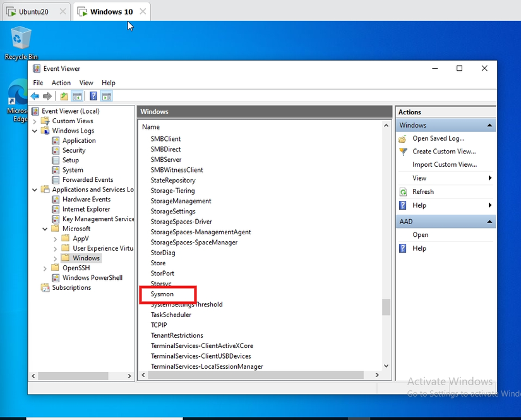
Task: Click the Name column header
Action: (151, 127)
